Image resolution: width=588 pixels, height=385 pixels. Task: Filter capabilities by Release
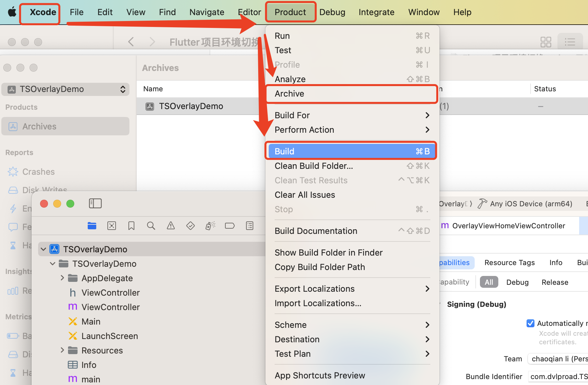click(x=555, y=282)
